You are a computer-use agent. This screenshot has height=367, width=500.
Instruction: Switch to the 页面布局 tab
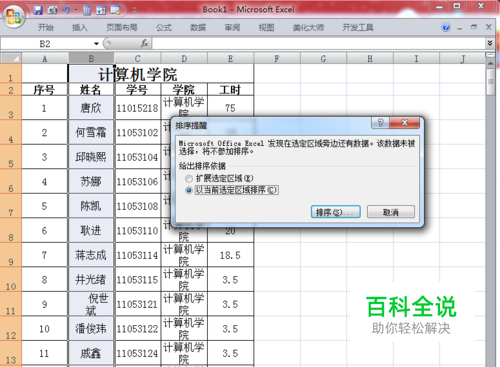click(x=122, y=27)
